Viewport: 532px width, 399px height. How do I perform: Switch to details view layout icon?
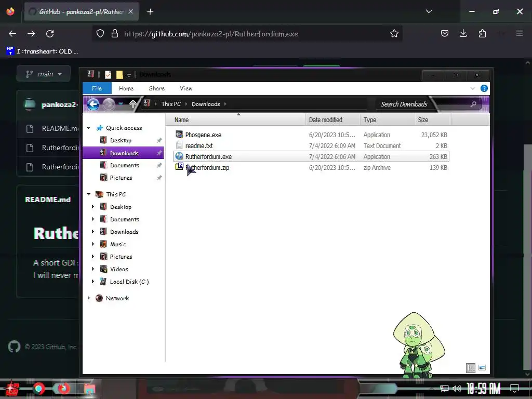(471, 368)
